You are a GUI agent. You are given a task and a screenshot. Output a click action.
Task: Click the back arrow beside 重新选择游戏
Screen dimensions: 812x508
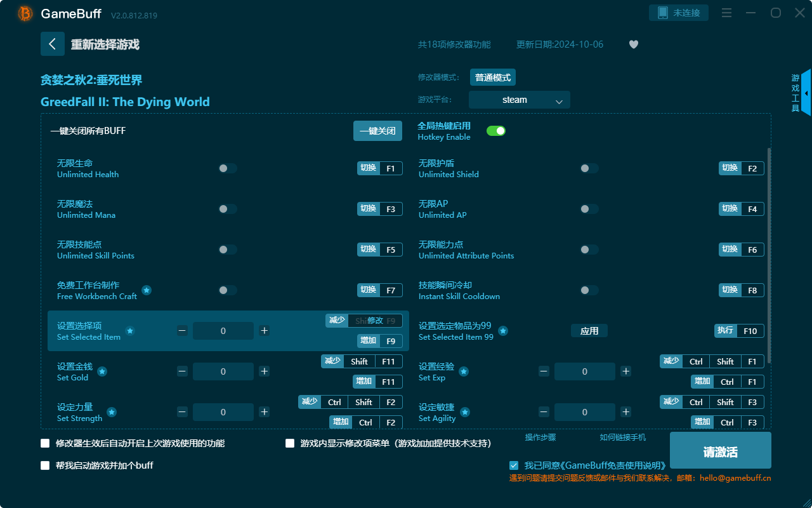(x=53, y=43)
